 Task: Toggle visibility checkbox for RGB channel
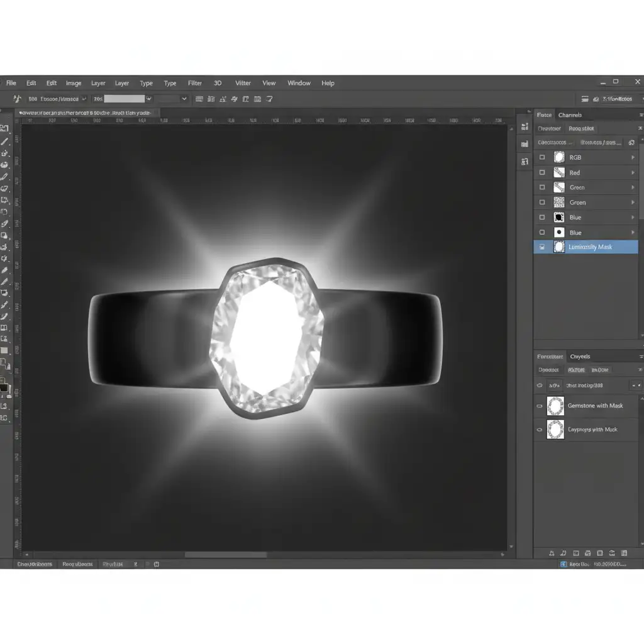click(542, 157)
